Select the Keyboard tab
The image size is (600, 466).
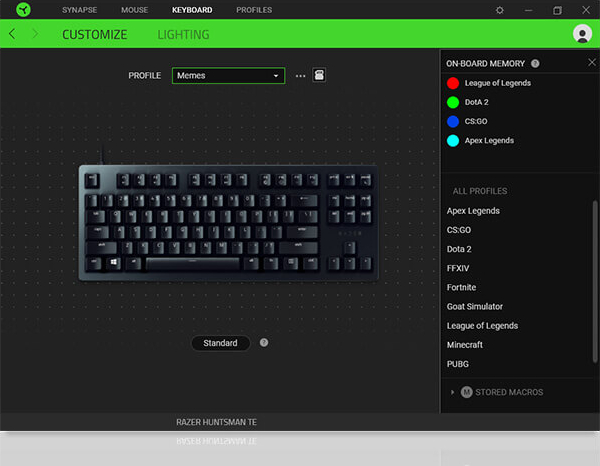192,10
